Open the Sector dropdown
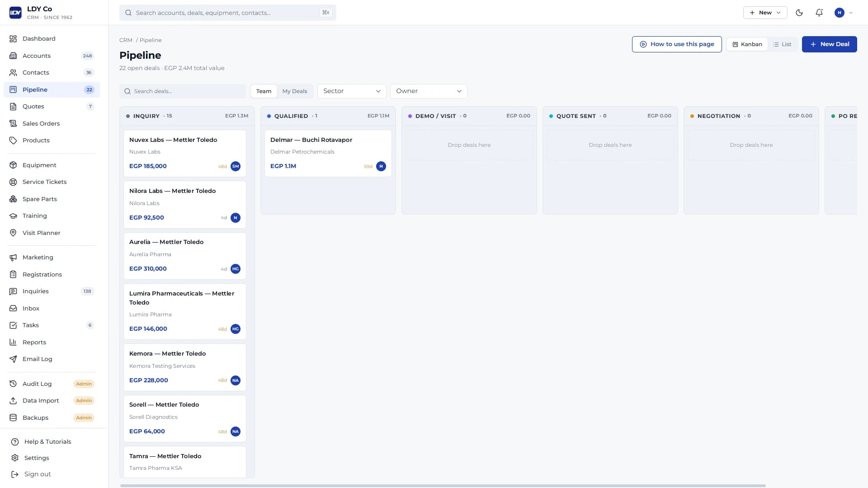This screenshot has width=868, height=488. coord(352,91)
